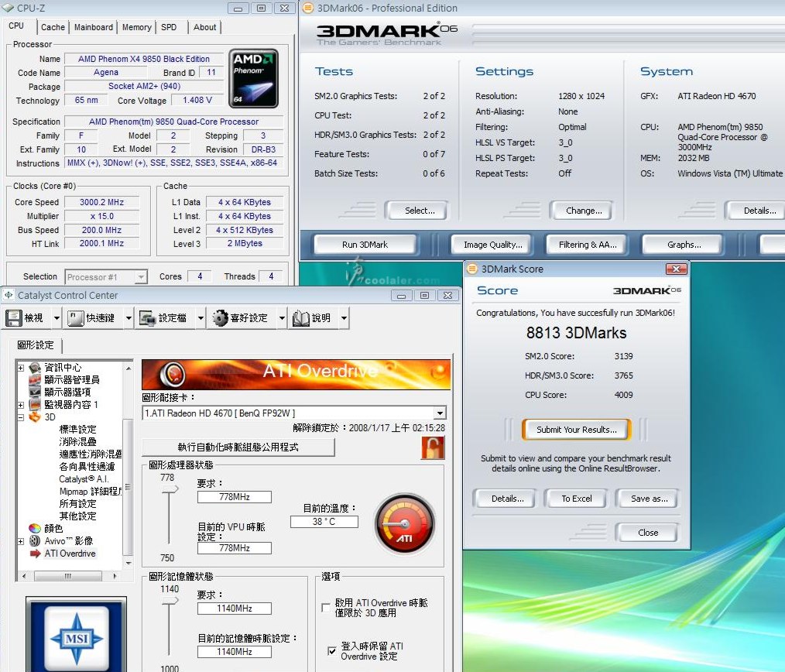Click the To Excel button
This screenshot has height=672, width=785.
point(576,499)
